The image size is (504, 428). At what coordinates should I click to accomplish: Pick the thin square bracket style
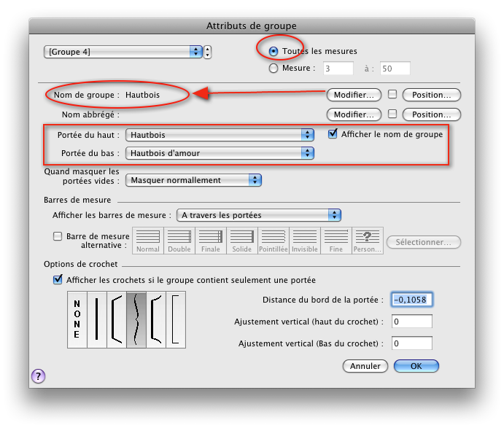click(x=175, y=319)
